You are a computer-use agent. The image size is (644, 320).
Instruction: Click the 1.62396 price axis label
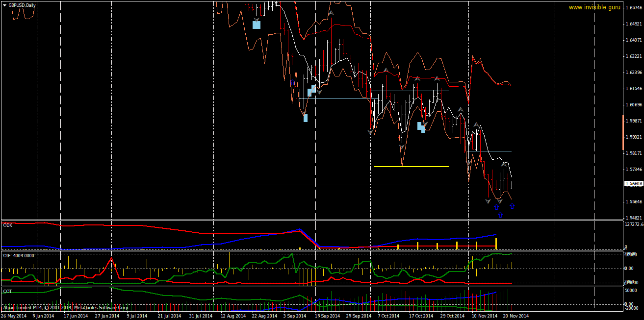click(635, 73)
